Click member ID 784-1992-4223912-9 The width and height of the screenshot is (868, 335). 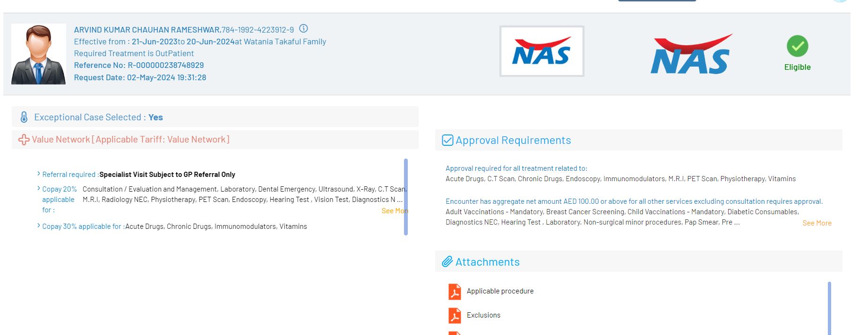258,30
